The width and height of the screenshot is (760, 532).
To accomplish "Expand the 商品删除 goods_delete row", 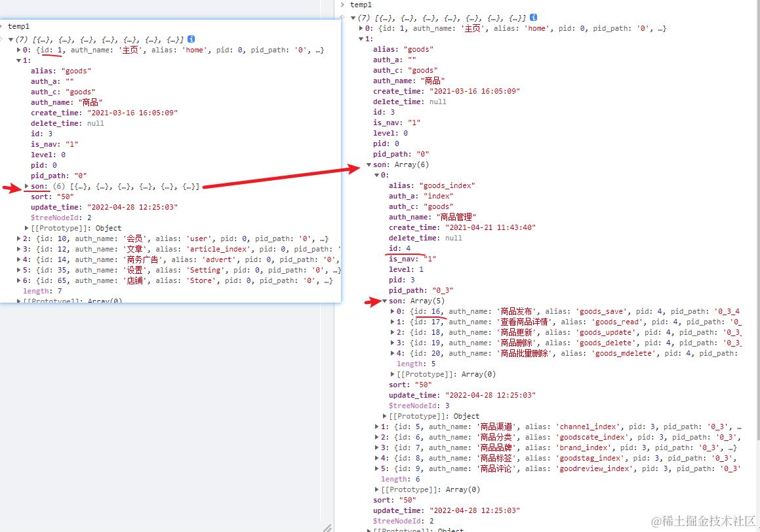I will (393, 343).
